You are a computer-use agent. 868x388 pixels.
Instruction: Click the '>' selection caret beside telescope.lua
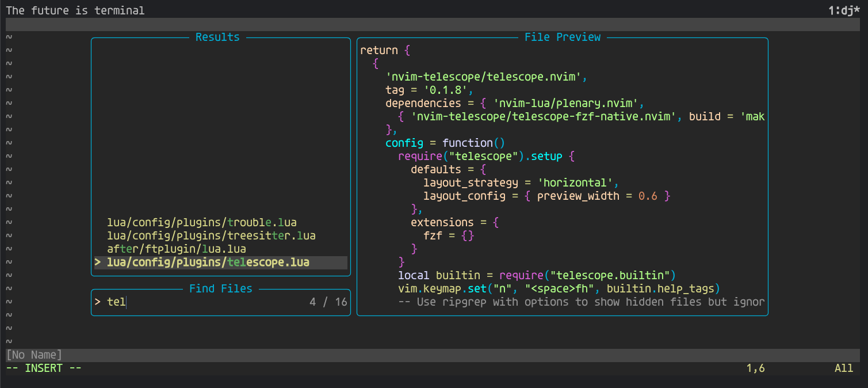click(98, 263)
